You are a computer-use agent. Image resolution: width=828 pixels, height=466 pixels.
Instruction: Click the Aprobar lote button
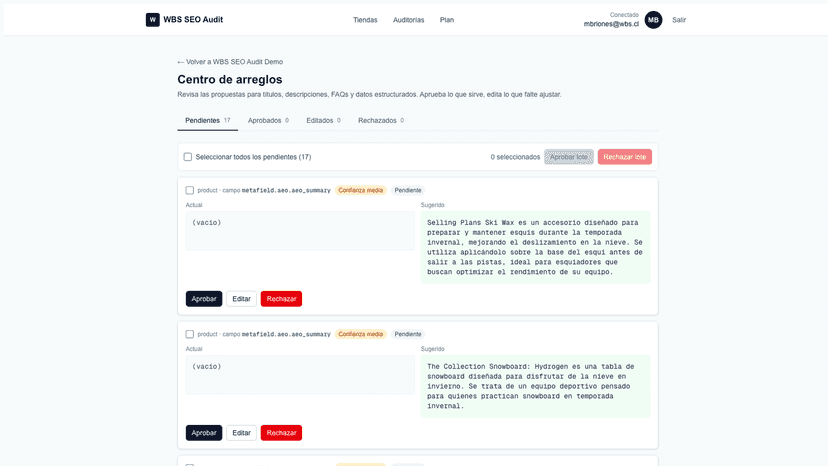coord(569,157)
